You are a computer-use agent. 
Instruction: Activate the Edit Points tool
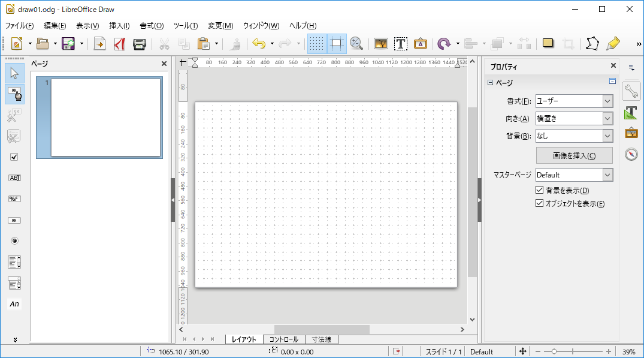point(592,43)
